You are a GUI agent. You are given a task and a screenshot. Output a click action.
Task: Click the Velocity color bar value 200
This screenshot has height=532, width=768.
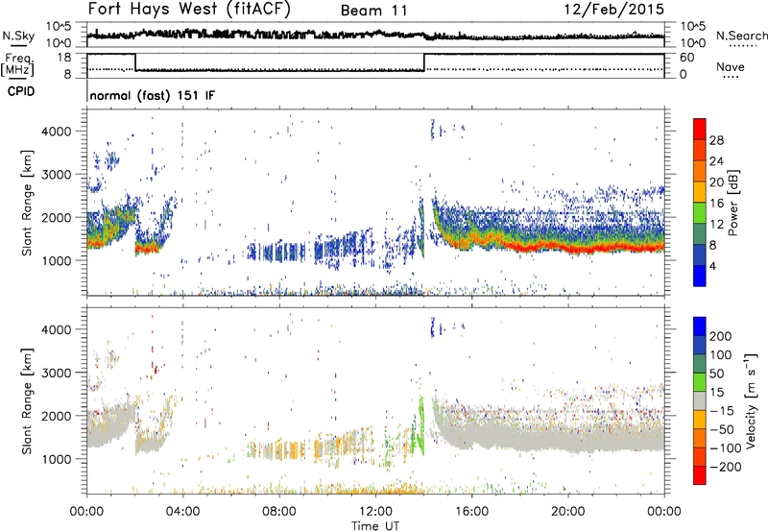721,336
